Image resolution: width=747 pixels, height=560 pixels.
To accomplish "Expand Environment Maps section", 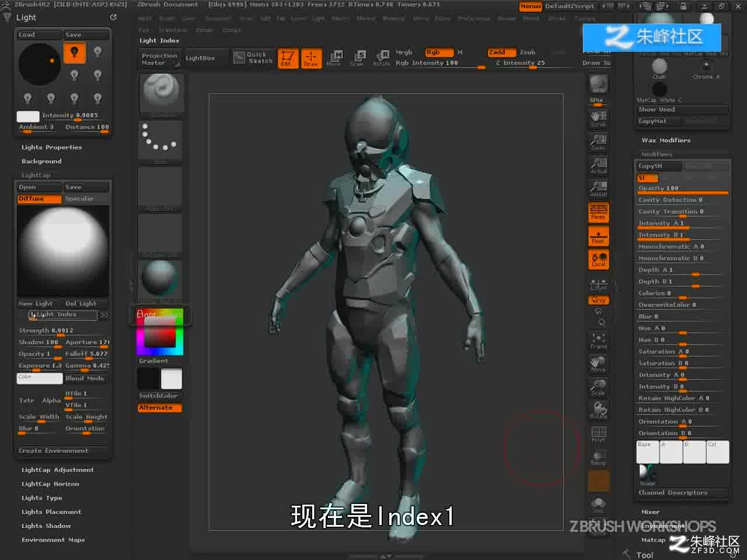I will (x=53, y=540).
